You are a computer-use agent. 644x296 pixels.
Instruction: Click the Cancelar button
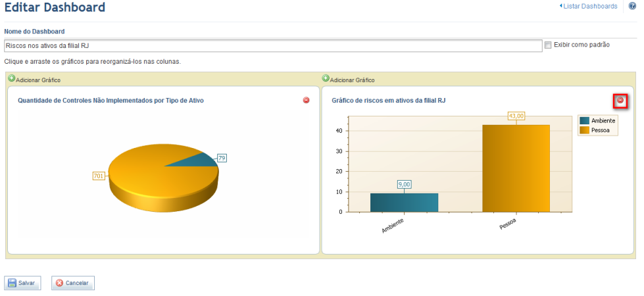73,284
